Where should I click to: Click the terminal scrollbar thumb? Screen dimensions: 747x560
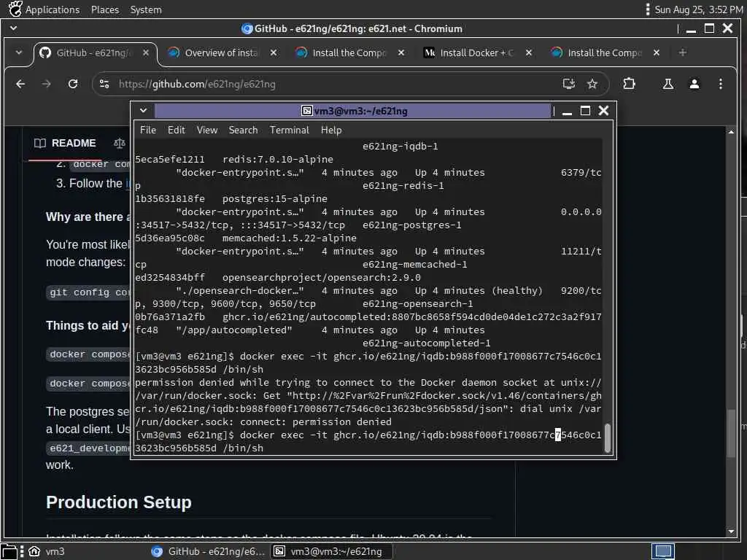tap(608, 437)
